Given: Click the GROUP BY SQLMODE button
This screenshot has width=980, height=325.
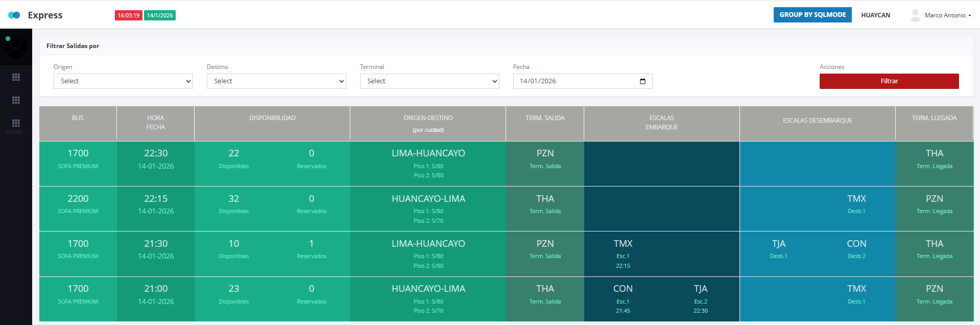Looking at the screenshot, I should click(812, 15).
